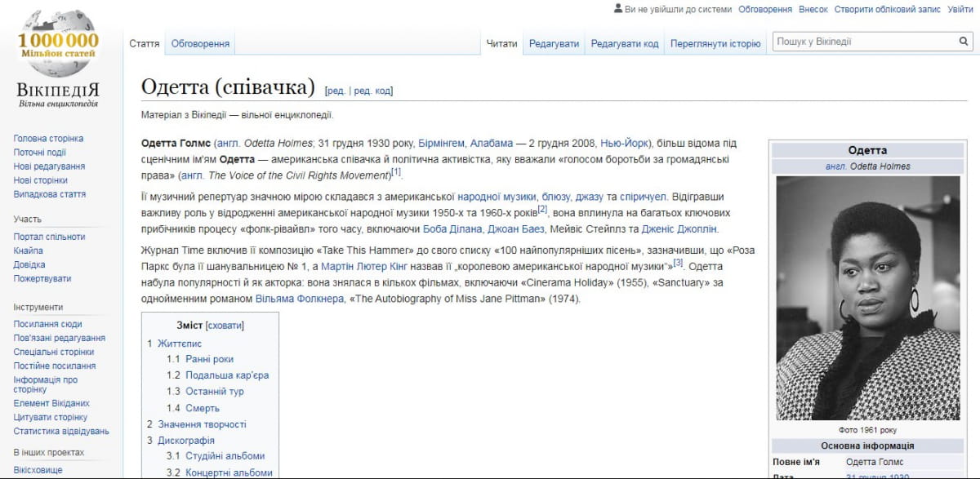Click the search magnifier icon
Image resolution: width=980 pixels, height=479 pixels.
pyautogui.click(x=964, y=42)
